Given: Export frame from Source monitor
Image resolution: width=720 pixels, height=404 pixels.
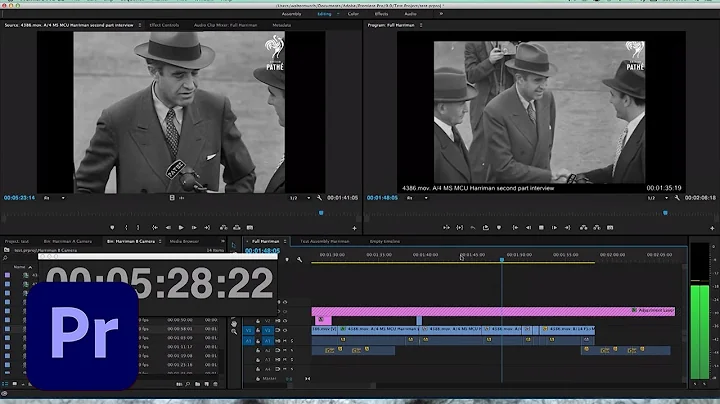Looking at the screenshot, I should [250, 228].
